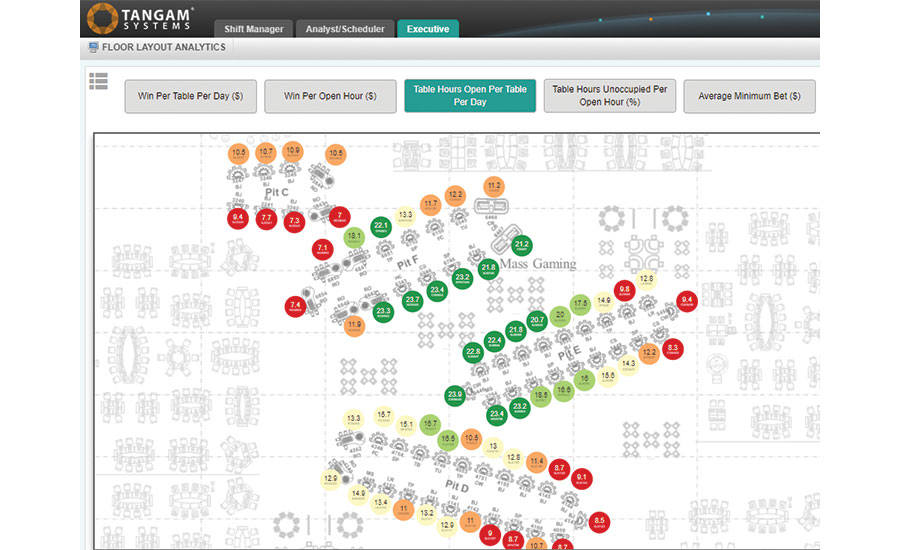Show Average Minimum Bet ($) metric
The image size is (900, 550).
pyautogui.click(x=749, y=96)
